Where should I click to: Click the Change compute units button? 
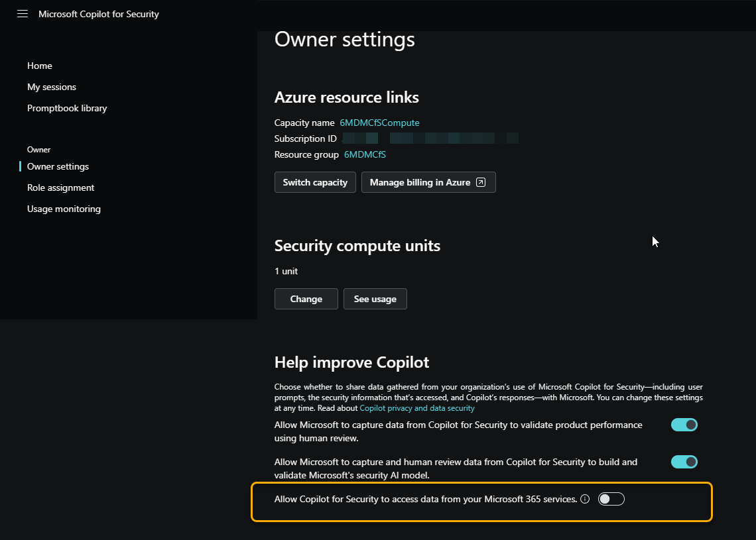pos(306,299)
